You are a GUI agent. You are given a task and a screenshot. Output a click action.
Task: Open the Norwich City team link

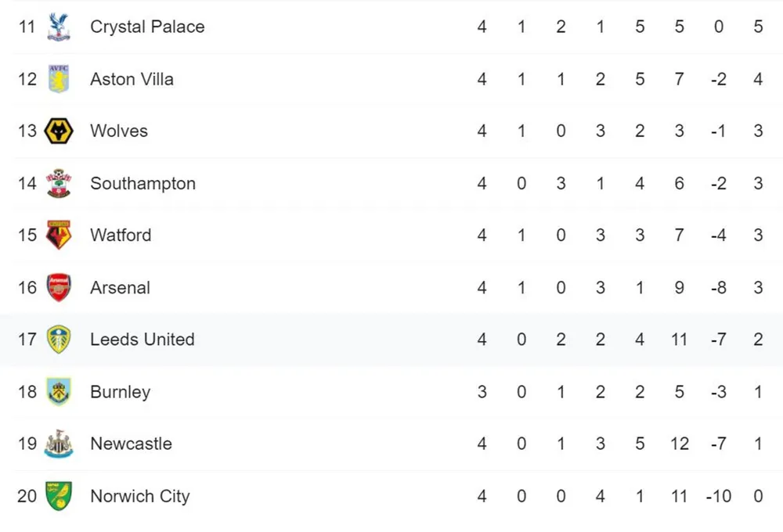(x=140, y=496)
